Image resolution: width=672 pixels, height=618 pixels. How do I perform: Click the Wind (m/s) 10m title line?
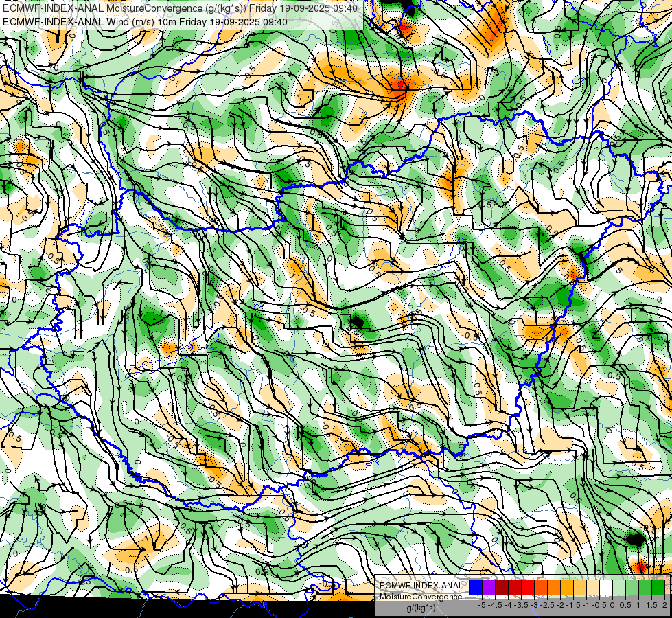pyautogui.click(x=145, y=21)
